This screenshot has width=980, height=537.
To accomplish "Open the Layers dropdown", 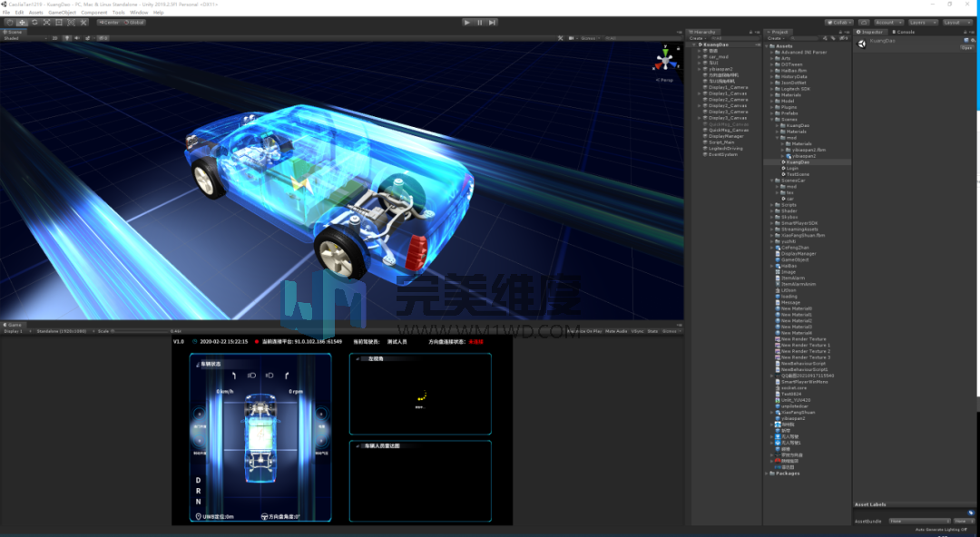I will 923,23.
